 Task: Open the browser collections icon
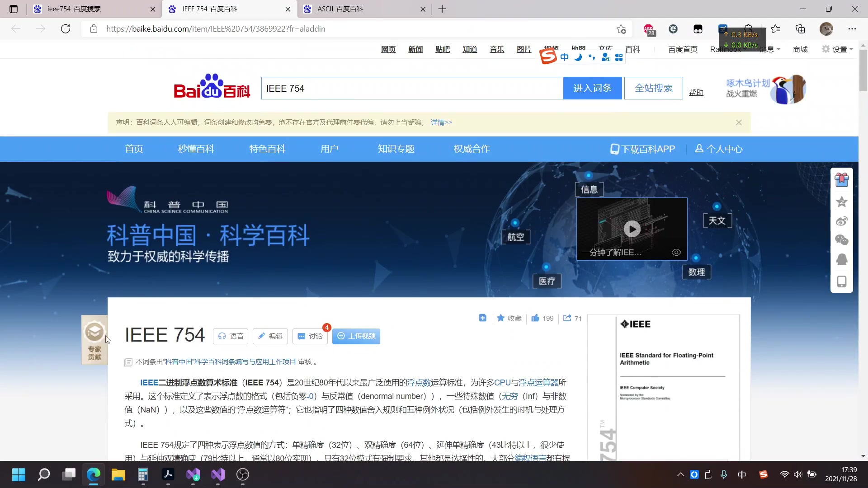click(800, 29)
